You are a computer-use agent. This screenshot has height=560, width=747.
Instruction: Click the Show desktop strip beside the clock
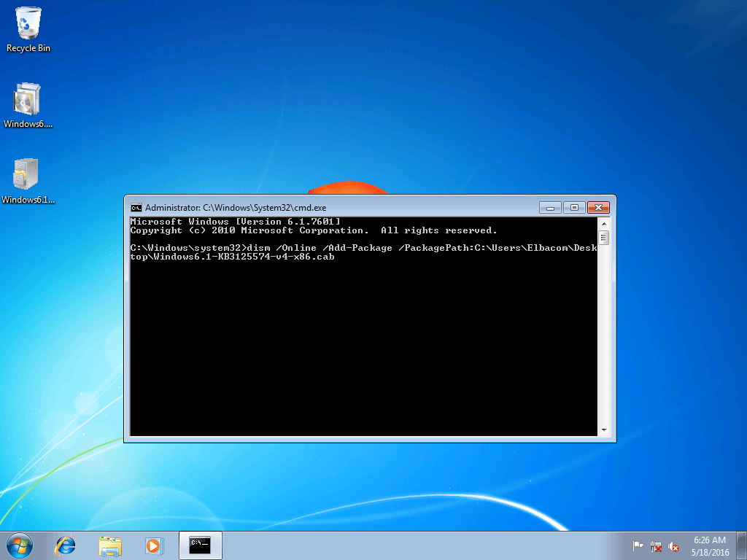click(742, 545)
